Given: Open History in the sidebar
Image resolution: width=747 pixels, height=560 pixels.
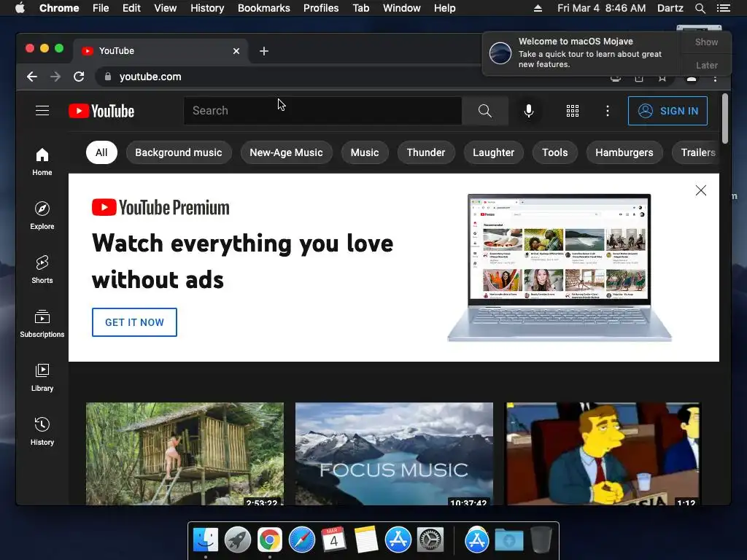Looking at the screenshot, I should coord(42,432).
